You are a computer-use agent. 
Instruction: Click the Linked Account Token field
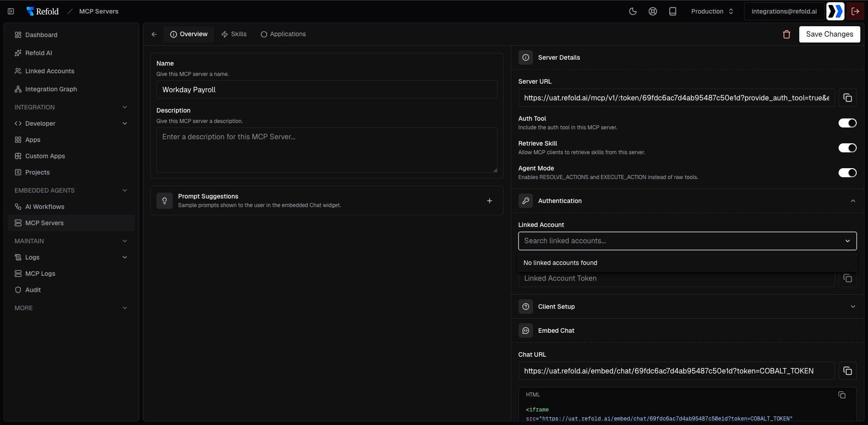(x=676, y=279)
